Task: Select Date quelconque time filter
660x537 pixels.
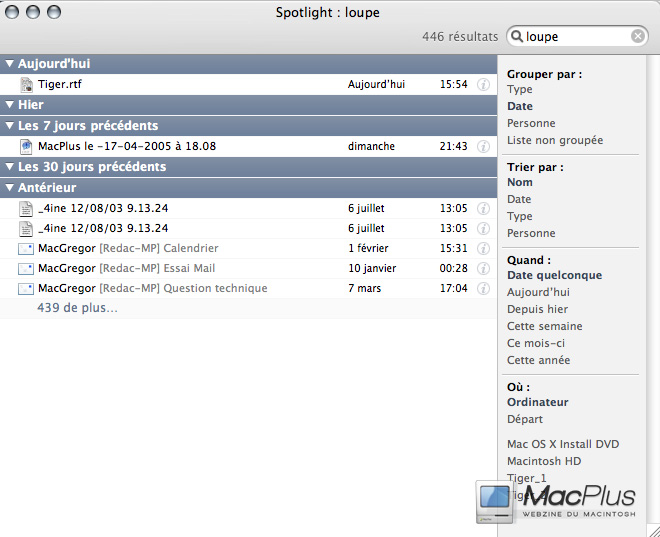Action: 554,275
